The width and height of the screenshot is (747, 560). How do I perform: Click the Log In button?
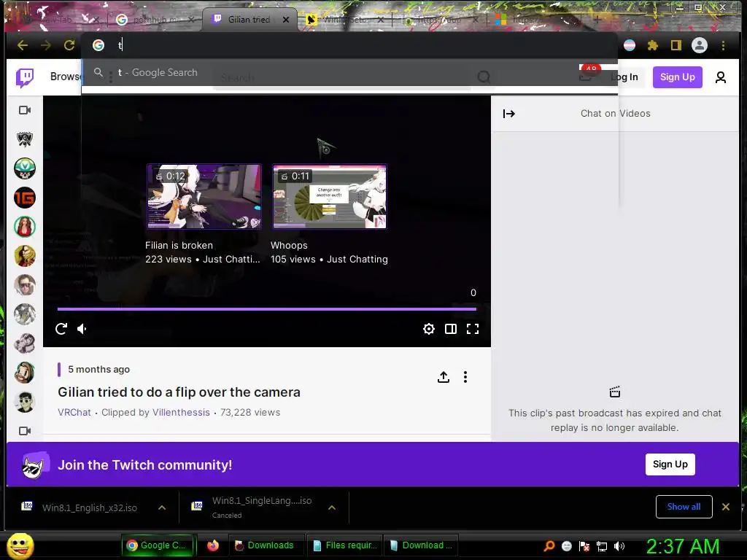coord(624,77)
